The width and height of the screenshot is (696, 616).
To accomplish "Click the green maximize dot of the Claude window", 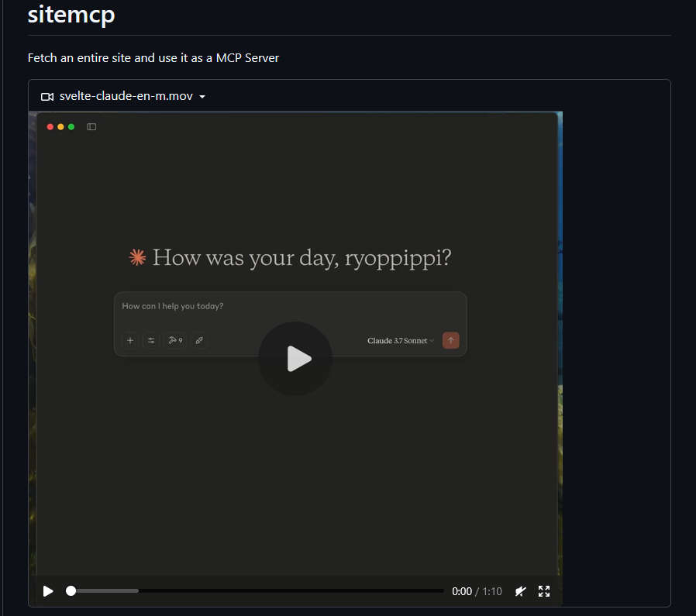I will [71, 127].
